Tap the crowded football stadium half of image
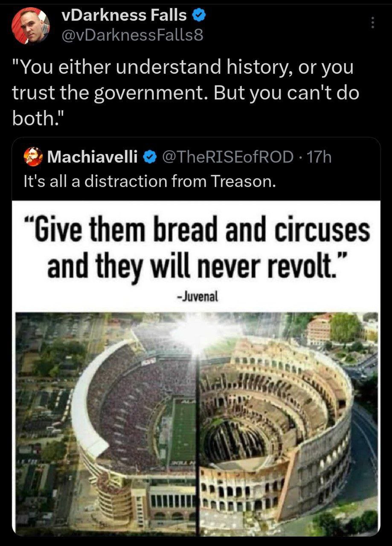The width and height of the screenshot is (392, 546). [106, 423]
